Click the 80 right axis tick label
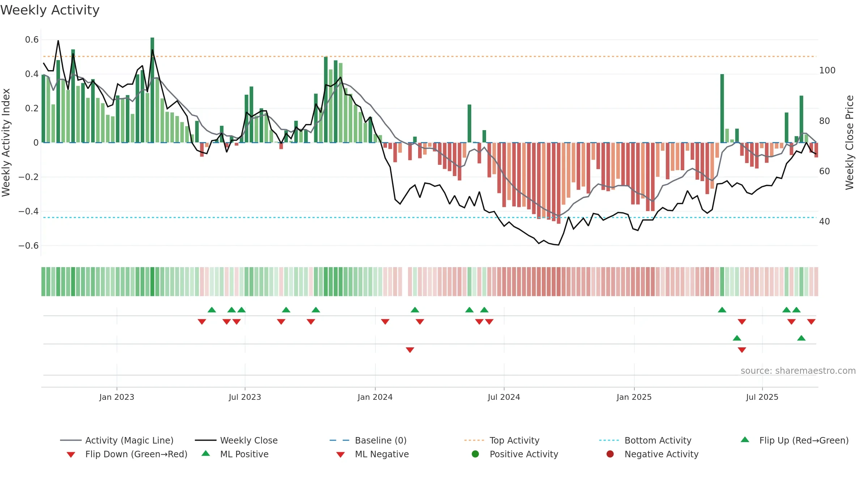 click(824, 121)
